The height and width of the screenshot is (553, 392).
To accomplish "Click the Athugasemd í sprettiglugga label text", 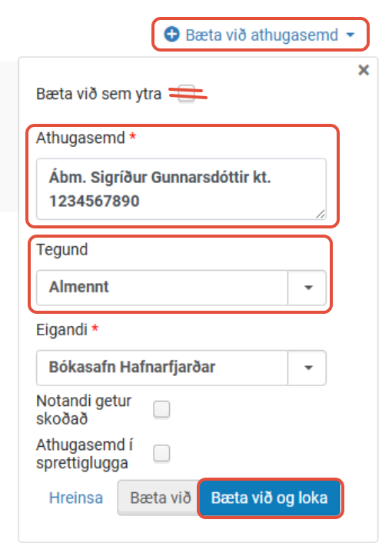I will (85, 454).
